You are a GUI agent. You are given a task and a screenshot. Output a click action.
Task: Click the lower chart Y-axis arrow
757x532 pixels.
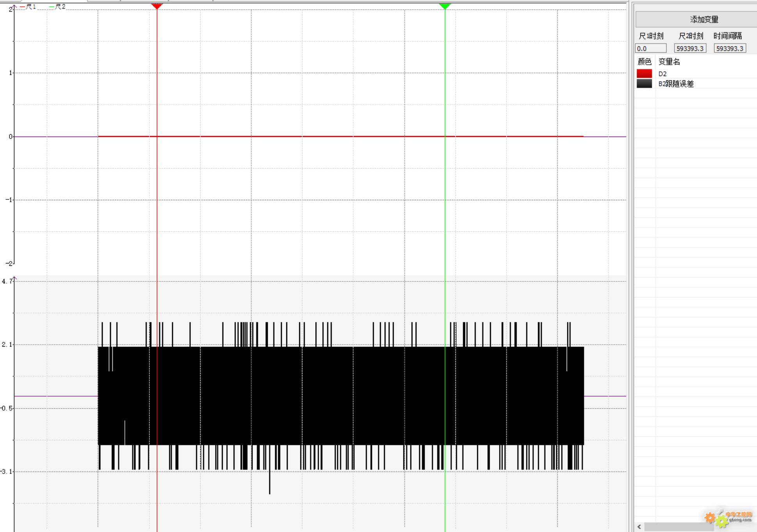(14, 278)
